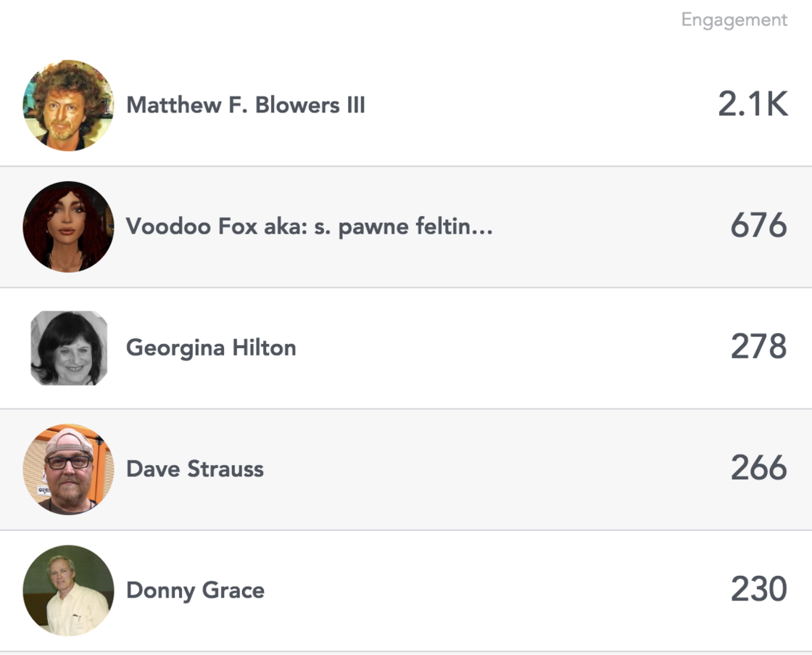812x655 pixels.
Task: Select the Donny Grace name link
Action: 195,590
